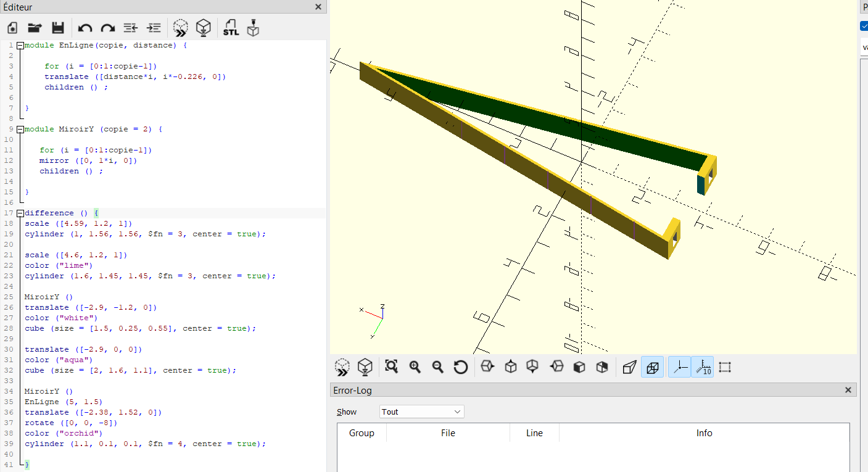Collapse the MiroirY module fold marker
Viewport: 868px width, 472px height.
point(21,130)
